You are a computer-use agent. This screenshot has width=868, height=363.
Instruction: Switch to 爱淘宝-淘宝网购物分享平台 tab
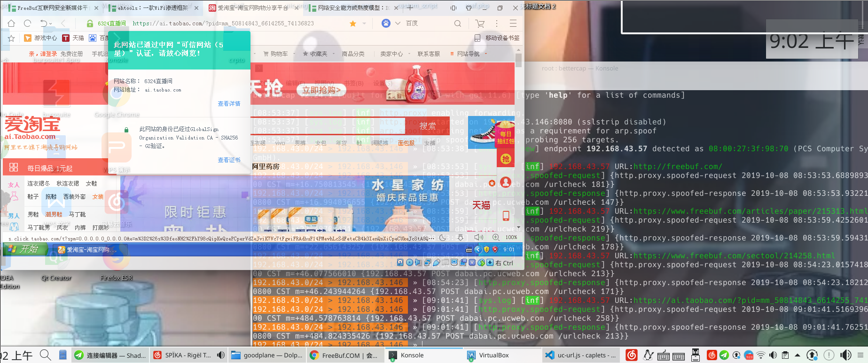click(x=252, y=8)
